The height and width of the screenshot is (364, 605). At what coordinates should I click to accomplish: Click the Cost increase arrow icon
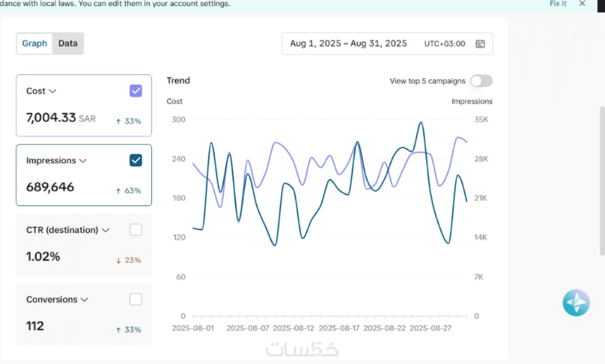coord(119,122)
